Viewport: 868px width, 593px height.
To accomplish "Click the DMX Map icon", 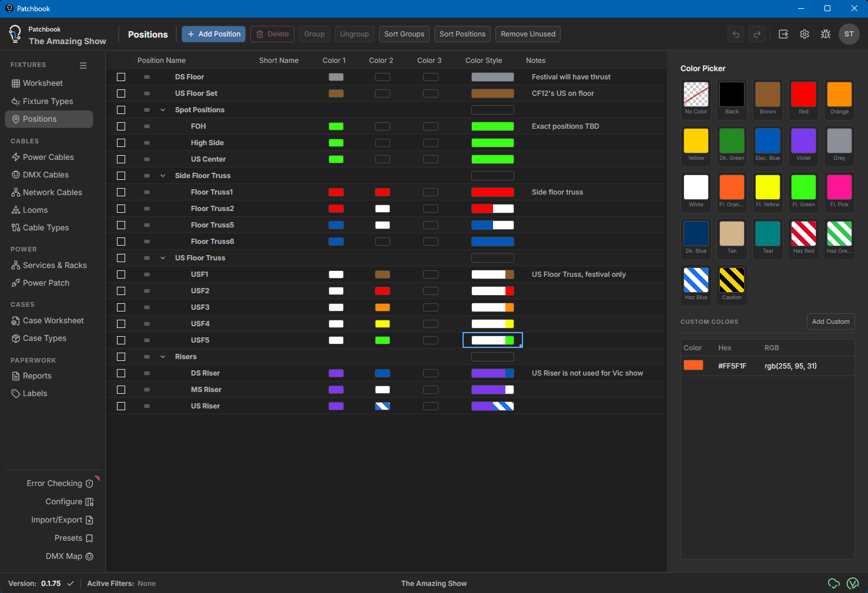I will tap(89, 557).
